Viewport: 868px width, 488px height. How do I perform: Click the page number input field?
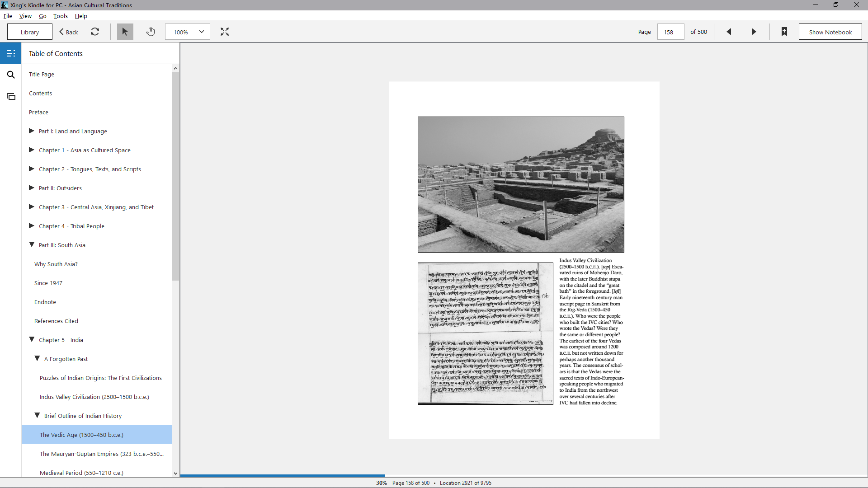(670, 32)
